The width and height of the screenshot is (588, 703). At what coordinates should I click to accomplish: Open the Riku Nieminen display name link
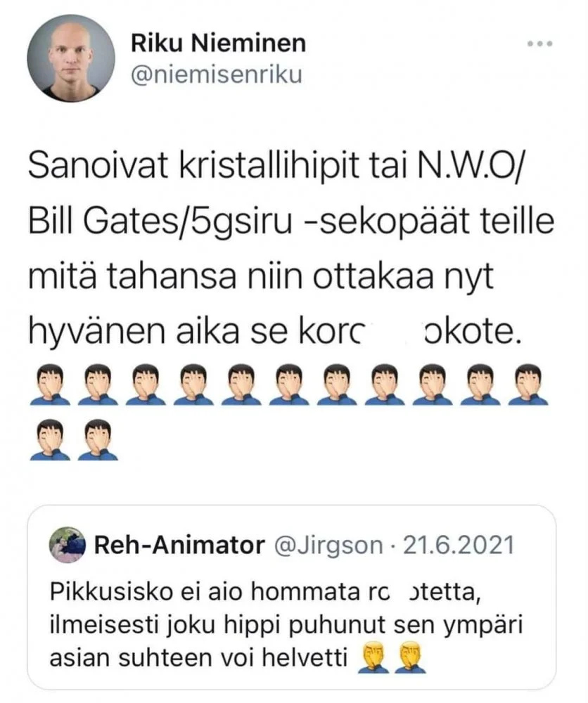219,44
